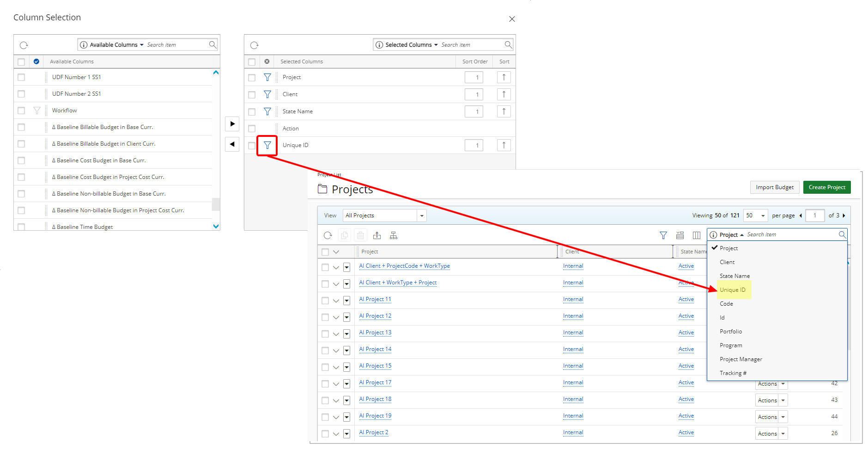The width and height of the screenshot is (868, 449).
Task: Check the Unique ID row checkbox
Action: [x=252, y=146]
